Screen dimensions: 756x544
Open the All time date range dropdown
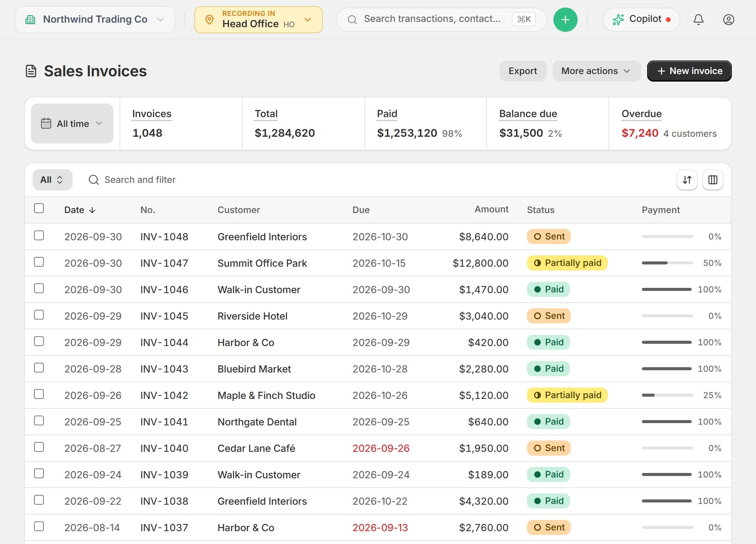pos(72,124)
